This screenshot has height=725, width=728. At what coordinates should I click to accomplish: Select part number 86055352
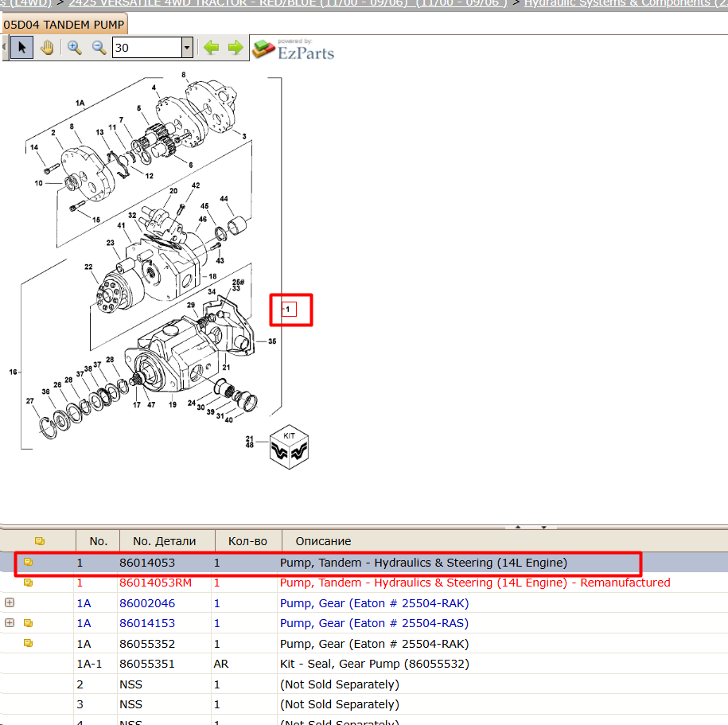click(x=147, y=644)
